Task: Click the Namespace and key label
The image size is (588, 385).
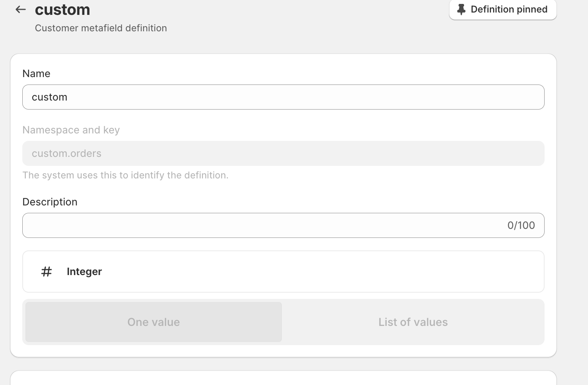Action: (x=71, y=130)
